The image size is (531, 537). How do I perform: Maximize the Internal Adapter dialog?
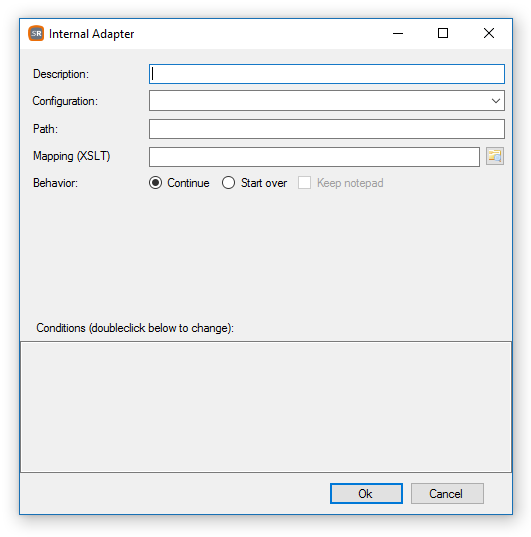(x=443, y=33)
